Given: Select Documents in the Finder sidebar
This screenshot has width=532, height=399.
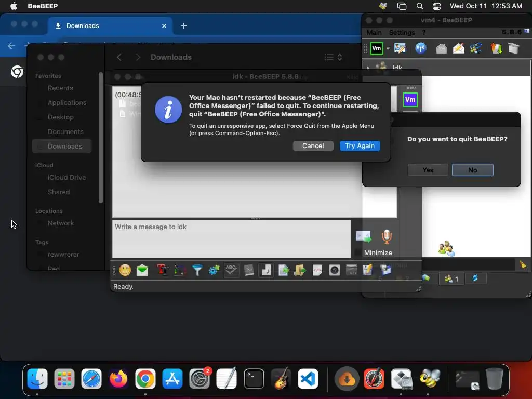Looking at the screenshot, I should click(x=65, y=132).
